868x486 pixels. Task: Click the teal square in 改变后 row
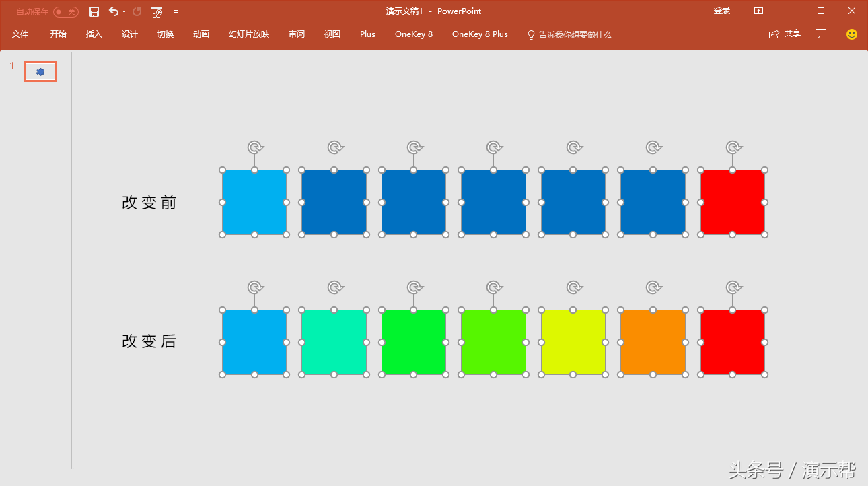(x=334, y=342)
